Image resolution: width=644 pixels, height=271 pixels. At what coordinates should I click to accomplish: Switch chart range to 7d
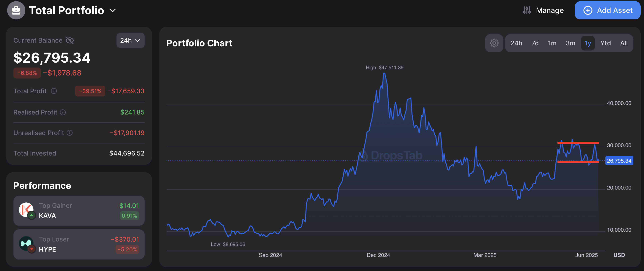point(535,43)
